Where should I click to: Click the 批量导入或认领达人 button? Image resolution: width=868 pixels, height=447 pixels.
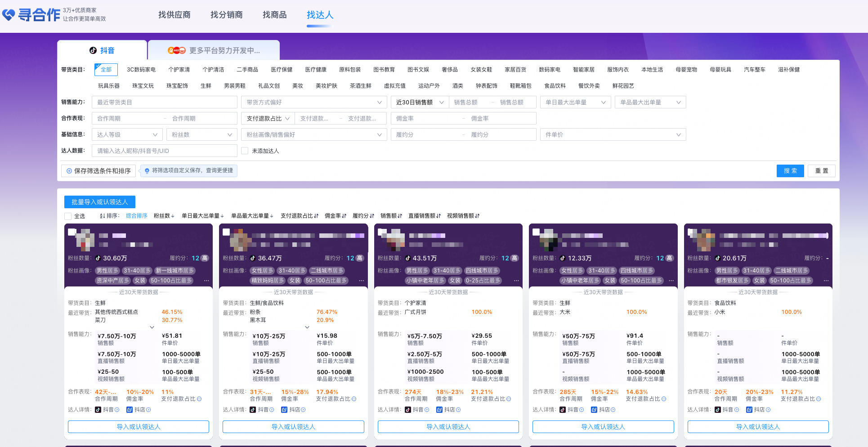point(99,202)
